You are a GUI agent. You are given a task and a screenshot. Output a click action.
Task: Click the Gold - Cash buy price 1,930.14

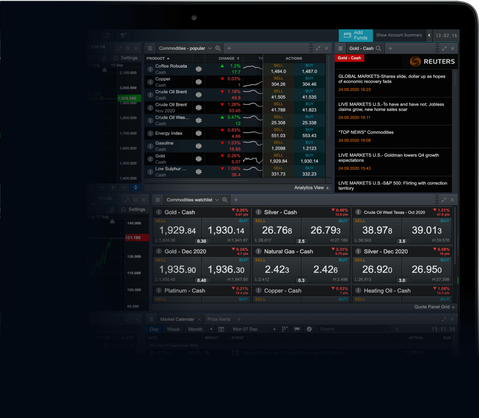(x=226, y=230)
